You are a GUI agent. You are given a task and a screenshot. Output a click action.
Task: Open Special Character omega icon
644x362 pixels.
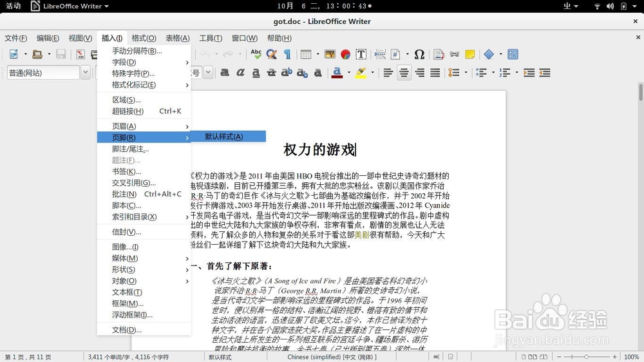tap(419, 54)
